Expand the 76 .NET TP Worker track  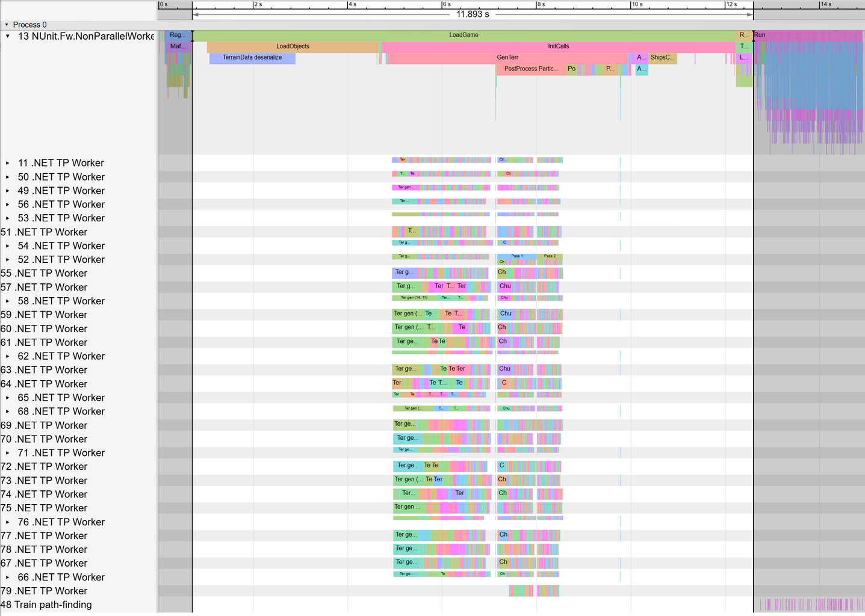8,522
